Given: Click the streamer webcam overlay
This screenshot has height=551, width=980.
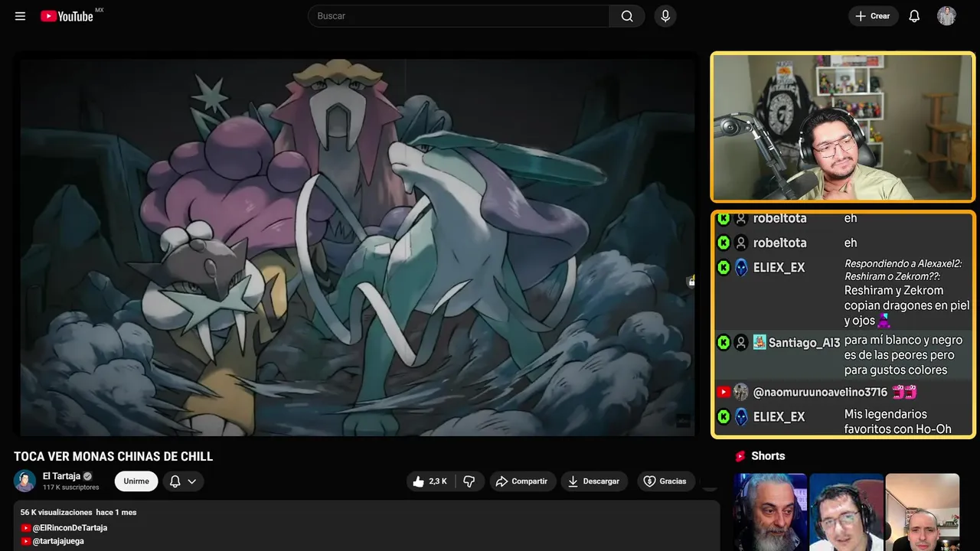Looking at the screenshot, I should point(843,127).
